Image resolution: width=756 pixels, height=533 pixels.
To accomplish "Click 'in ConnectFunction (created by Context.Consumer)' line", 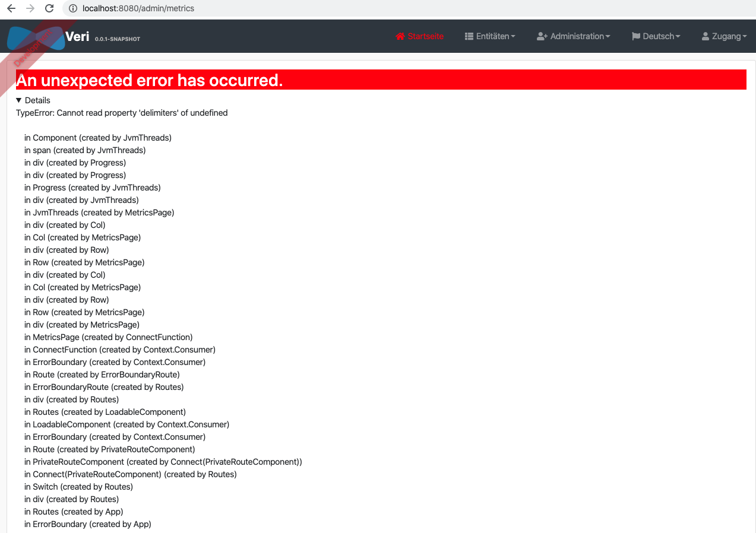I will [x=120, y=350].
